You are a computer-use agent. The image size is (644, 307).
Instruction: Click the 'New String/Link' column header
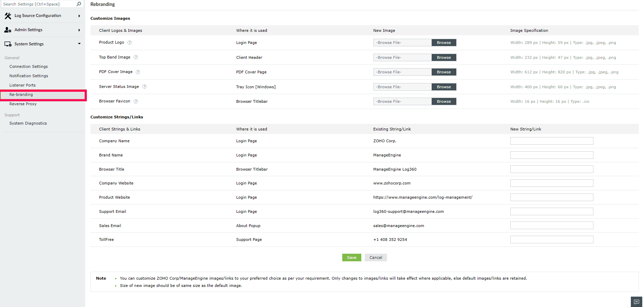point(526,129)
